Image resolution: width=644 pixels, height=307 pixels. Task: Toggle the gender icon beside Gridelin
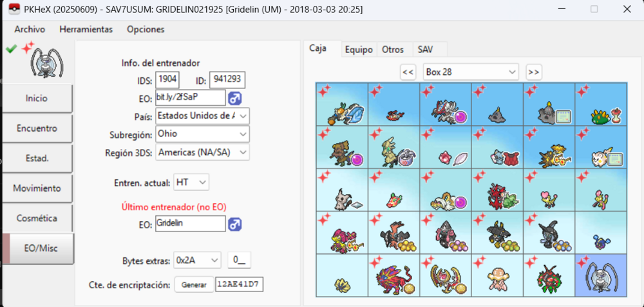click(235, 224)
